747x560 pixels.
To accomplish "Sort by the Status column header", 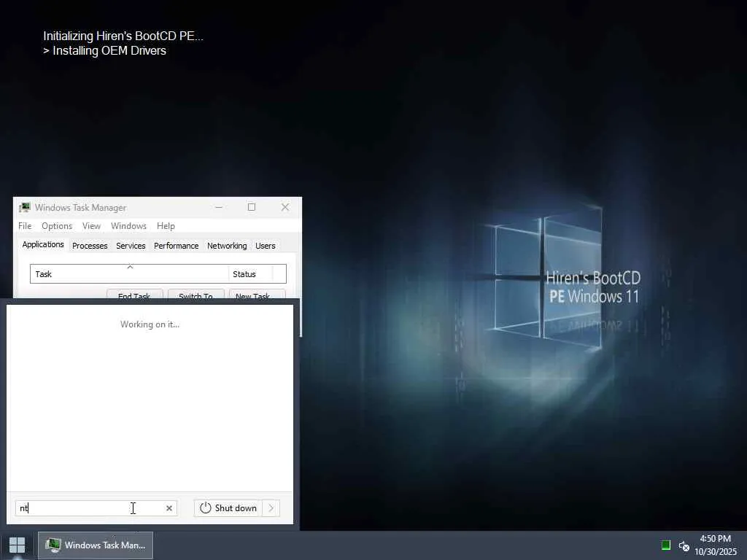I will coord(250,274).
